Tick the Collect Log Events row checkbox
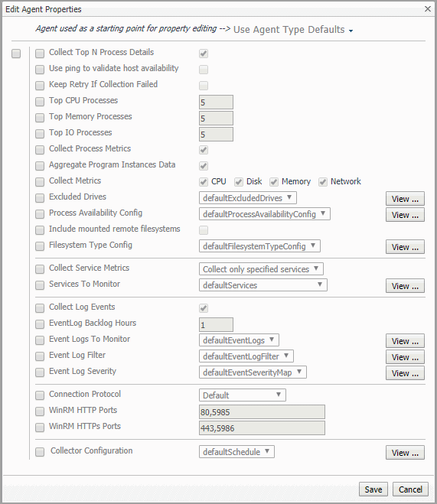 [x=40, y=308]
